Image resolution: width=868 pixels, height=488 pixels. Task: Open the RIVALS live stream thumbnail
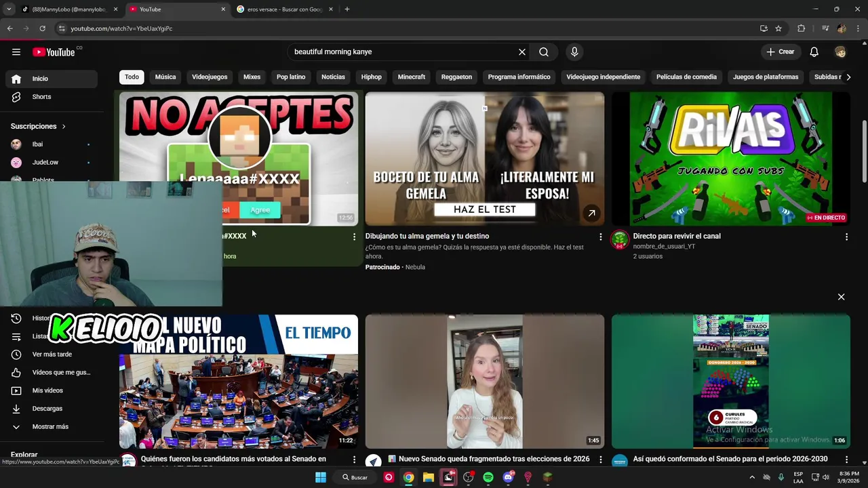point(731,159)
